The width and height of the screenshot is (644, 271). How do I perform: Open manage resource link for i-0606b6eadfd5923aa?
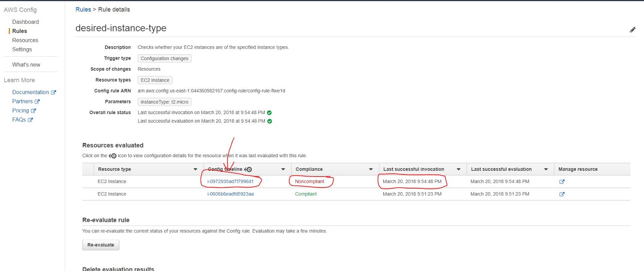562,194
